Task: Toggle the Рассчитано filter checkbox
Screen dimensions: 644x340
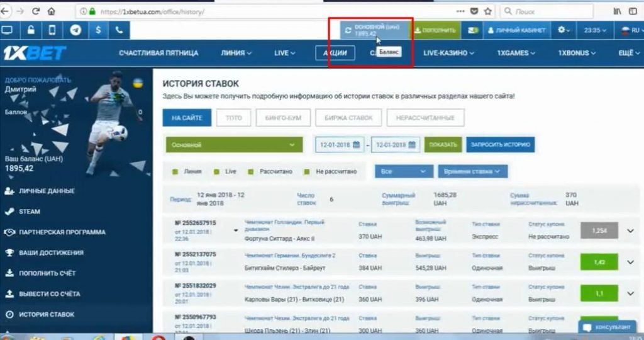Action: pyautogui.click(x=250, y=171)
